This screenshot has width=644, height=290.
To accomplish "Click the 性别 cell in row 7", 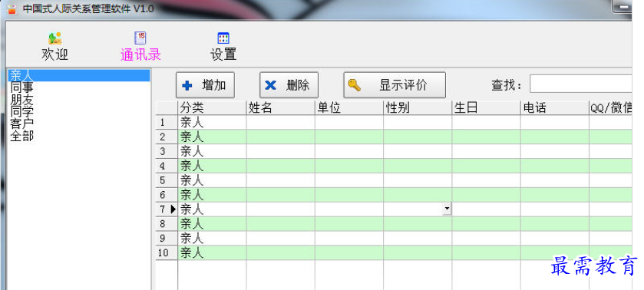I will 418,209.
